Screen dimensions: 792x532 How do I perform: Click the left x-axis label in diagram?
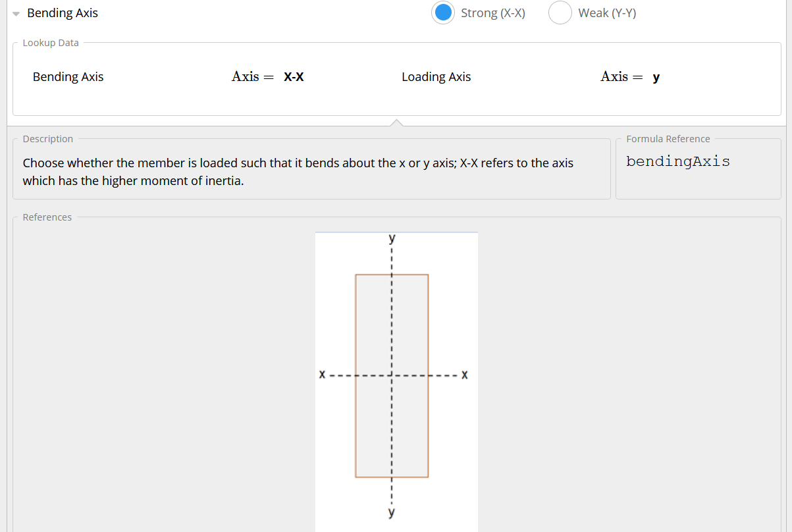(x=322, y=375)
